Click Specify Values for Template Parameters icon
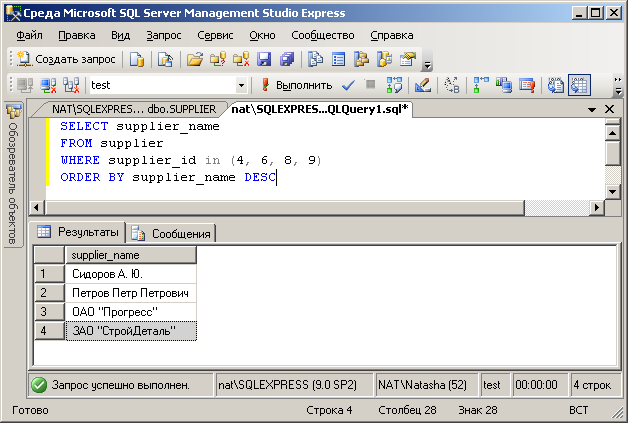 click(452, 85)
